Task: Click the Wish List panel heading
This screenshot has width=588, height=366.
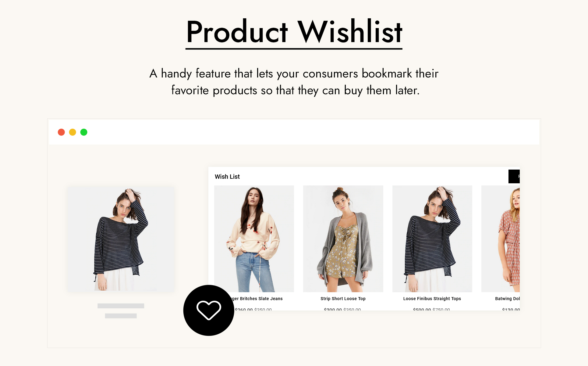Action: 227,177
